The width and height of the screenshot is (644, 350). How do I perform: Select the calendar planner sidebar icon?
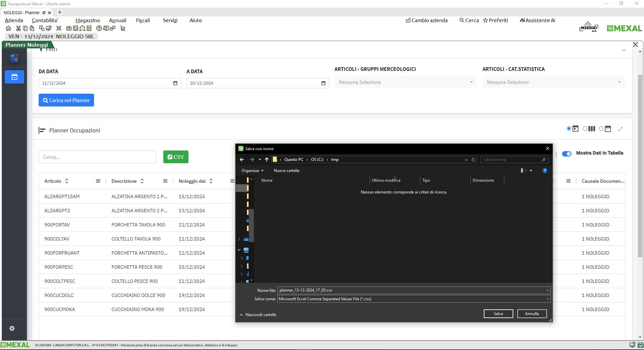coord(14,77)
